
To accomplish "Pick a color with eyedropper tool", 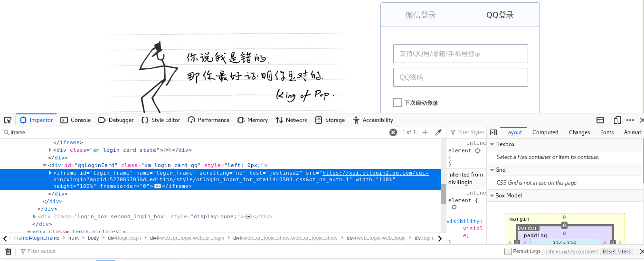I will click(438, 132).
